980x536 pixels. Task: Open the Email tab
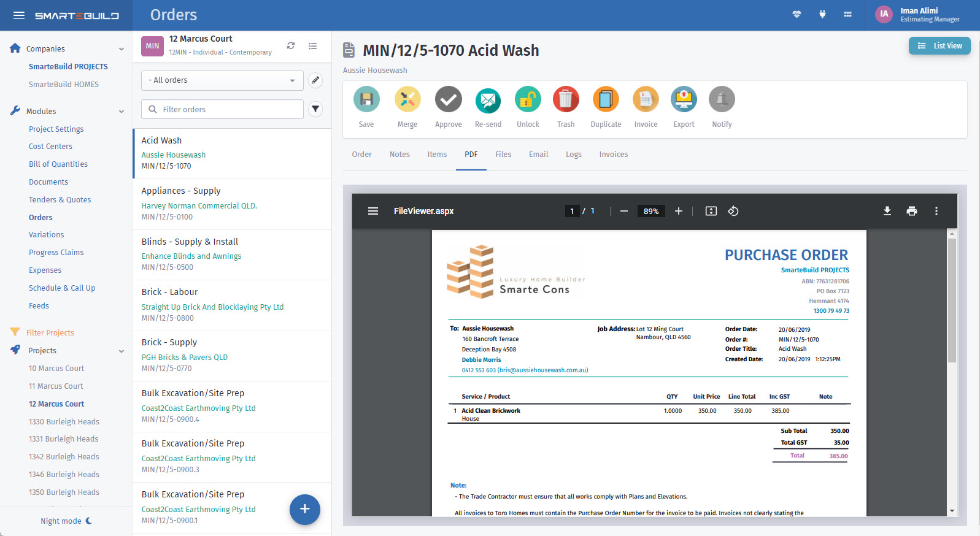pos(539,155)
